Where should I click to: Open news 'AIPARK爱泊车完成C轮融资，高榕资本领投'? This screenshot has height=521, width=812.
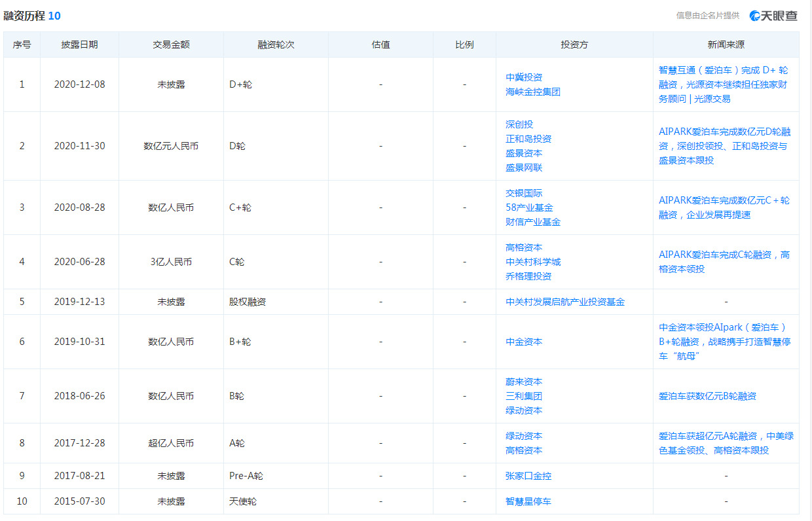[724, 262]
